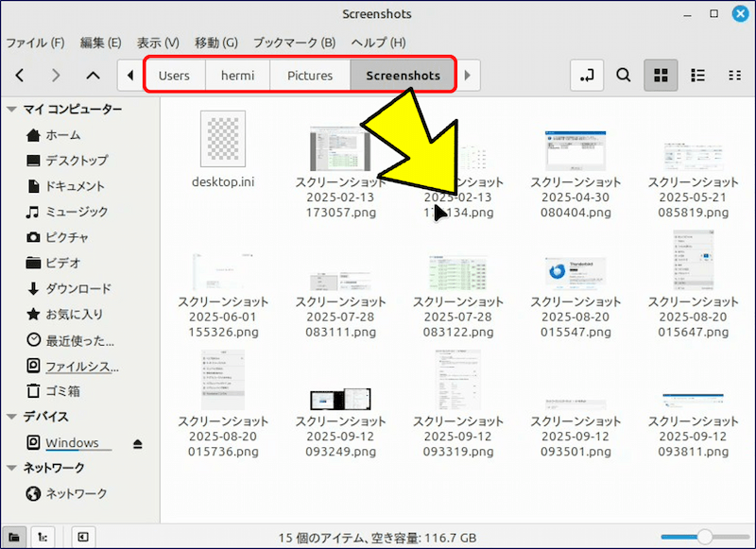
Task: Show tree view in sidebar
Action: click(x=43, y=537)
